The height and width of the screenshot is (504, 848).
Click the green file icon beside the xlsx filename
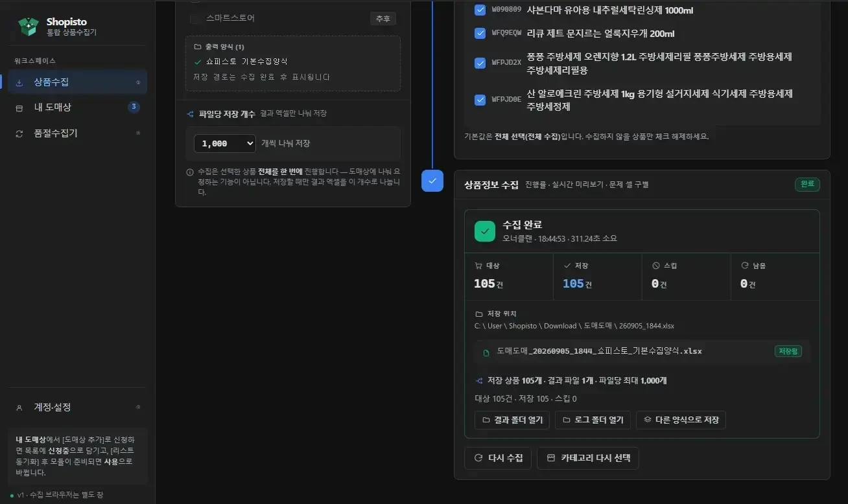click(x=486, y=352)
